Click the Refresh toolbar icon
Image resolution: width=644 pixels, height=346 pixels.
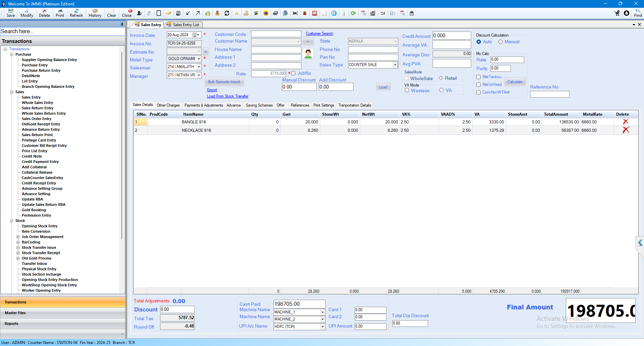(x=76, y=13)
